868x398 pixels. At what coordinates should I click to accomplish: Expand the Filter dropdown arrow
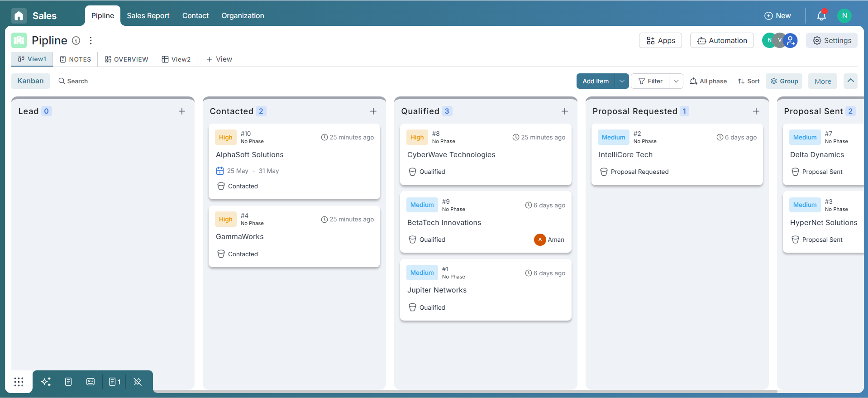pos(676,81)
